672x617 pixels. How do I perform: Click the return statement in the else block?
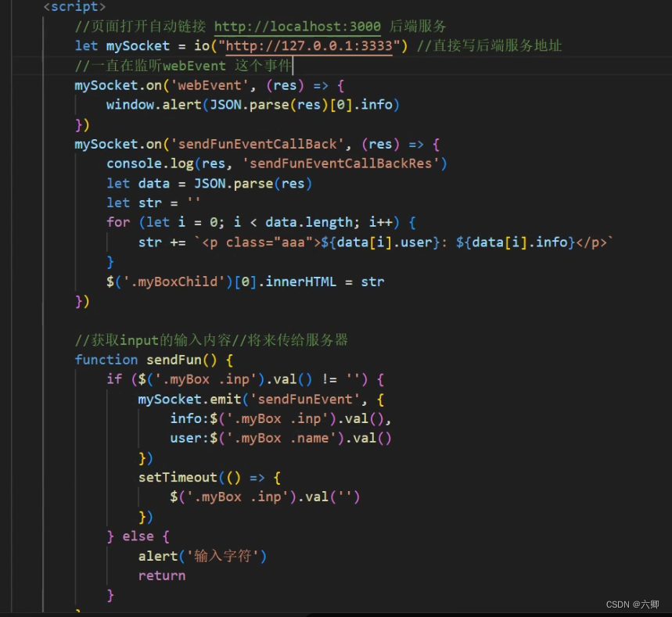(x=161, y=575)
